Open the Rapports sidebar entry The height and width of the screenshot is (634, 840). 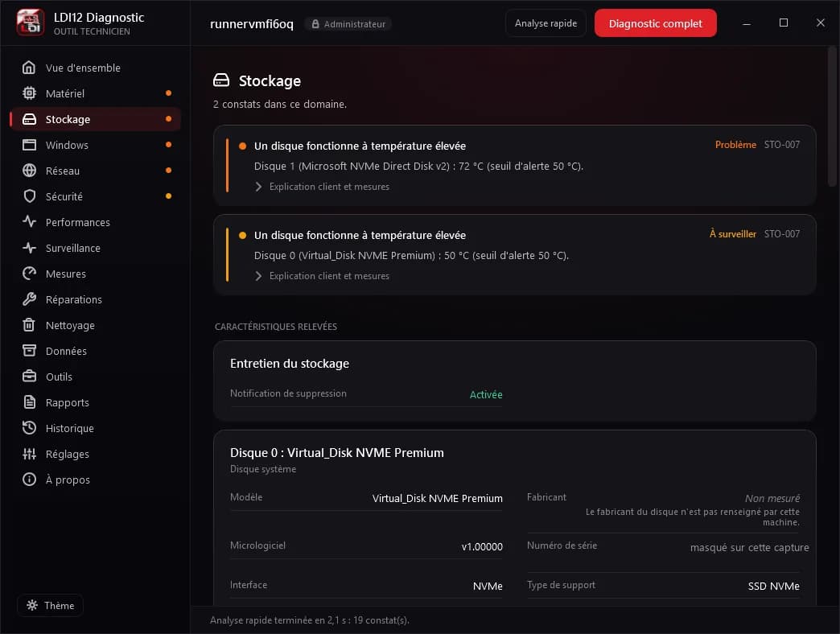[96, 401]
